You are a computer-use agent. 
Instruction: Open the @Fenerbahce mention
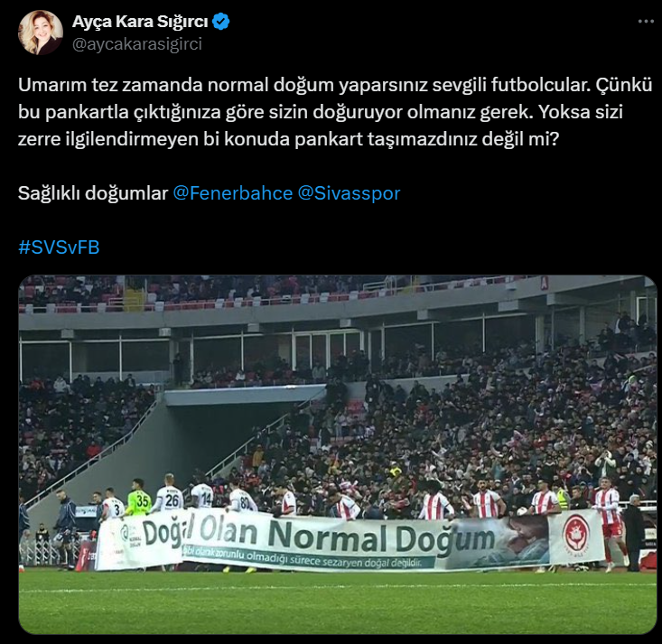(233, 193)
